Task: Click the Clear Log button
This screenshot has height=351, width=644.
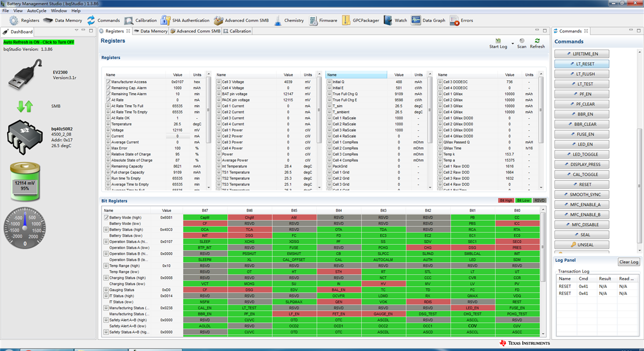Action: tap(628, 262)
